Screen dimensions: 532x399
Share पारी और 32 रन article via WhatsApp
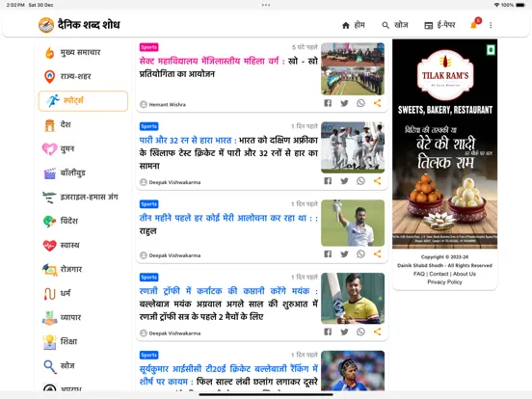[x=360, y=181]
